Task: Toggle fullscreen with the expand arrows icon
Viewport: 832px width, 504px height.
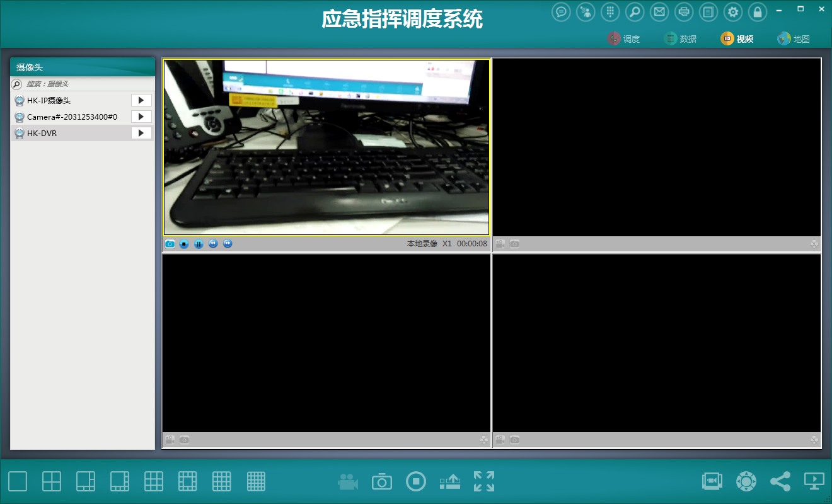Action: 484,481
